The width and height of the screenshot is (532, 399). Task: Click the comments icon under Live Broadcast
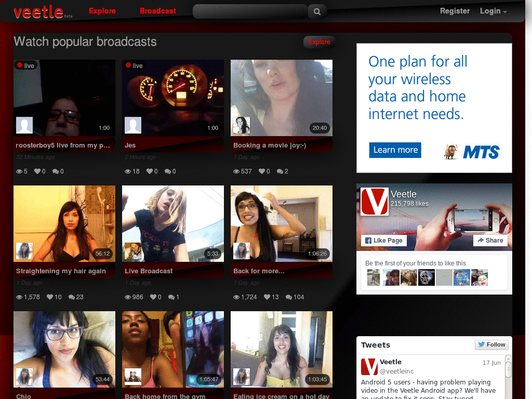171,297
